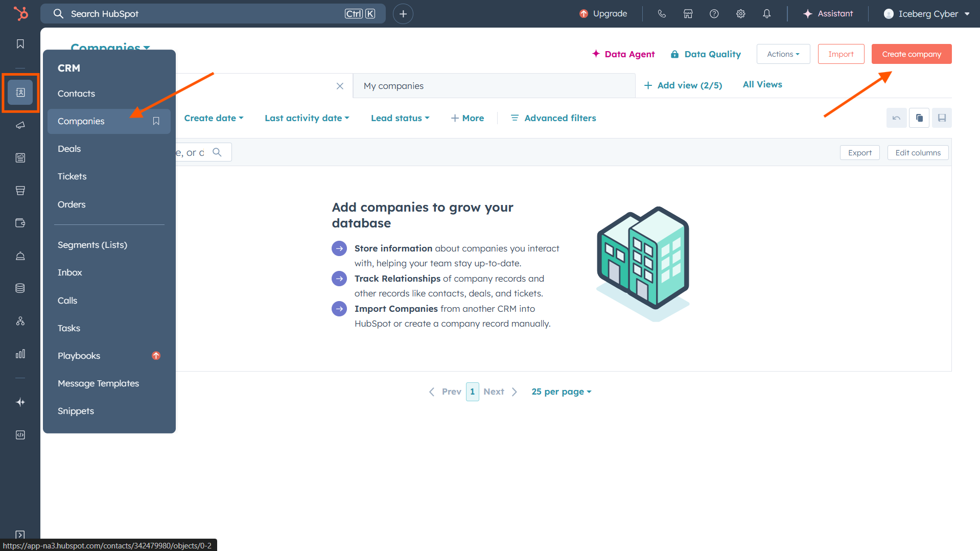Click the Playbooks upgrade arrow badge
Viewport: 980px width, 551px height.
pos(156,356)
